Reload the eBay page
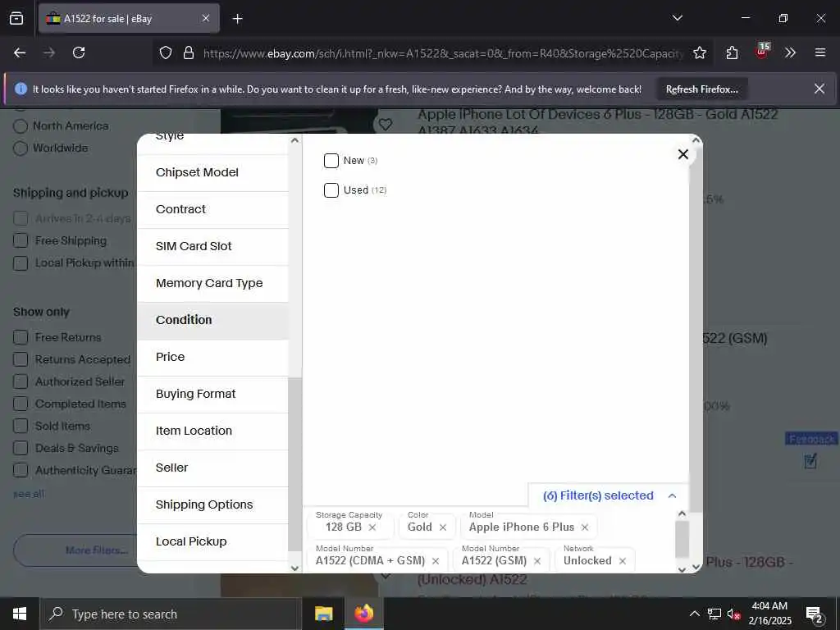Screen dimensions: 840x630 79,52
